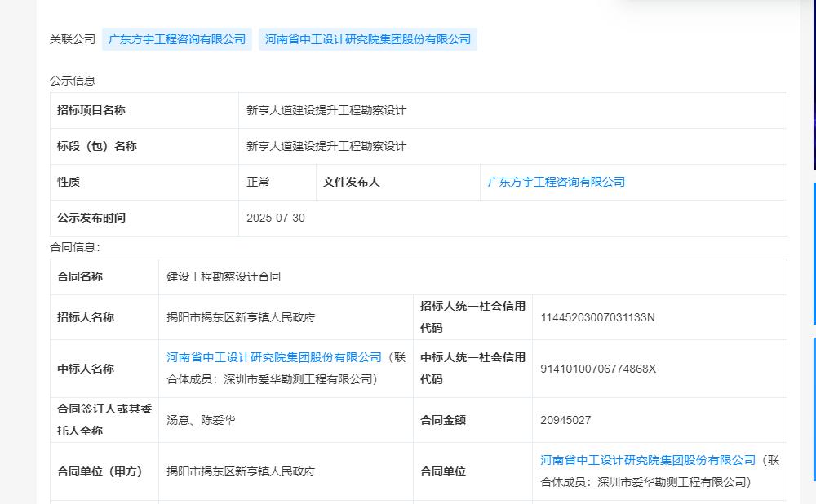The width and height of the screenshot is (816, 504).
Task: Click the 合同金额 header cell
Action: (472, 420)
